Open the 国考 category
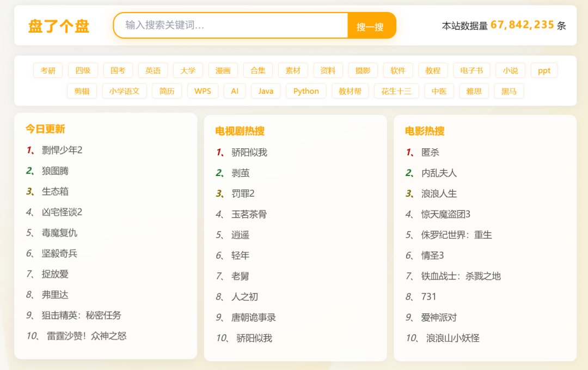This screenshot has height=370, width=588. pyautogui.click(x=118, y=70)
